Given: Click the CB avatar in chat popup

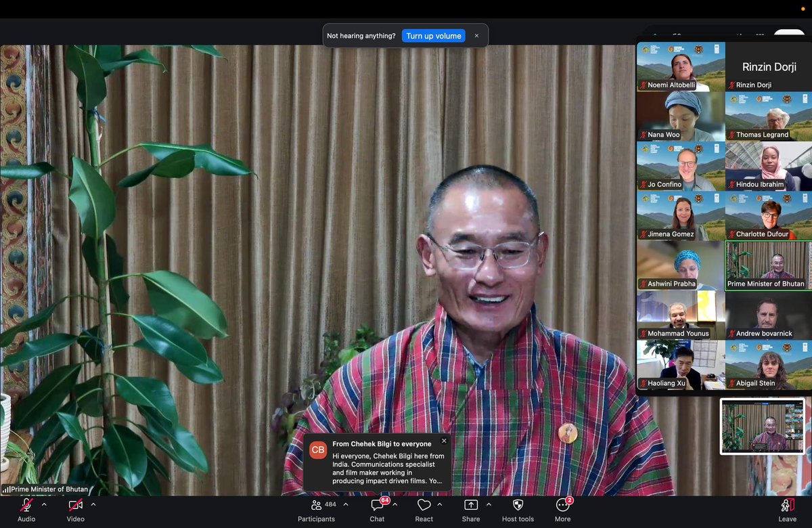Looking at the screenshot, I should [x=318, y=449].
